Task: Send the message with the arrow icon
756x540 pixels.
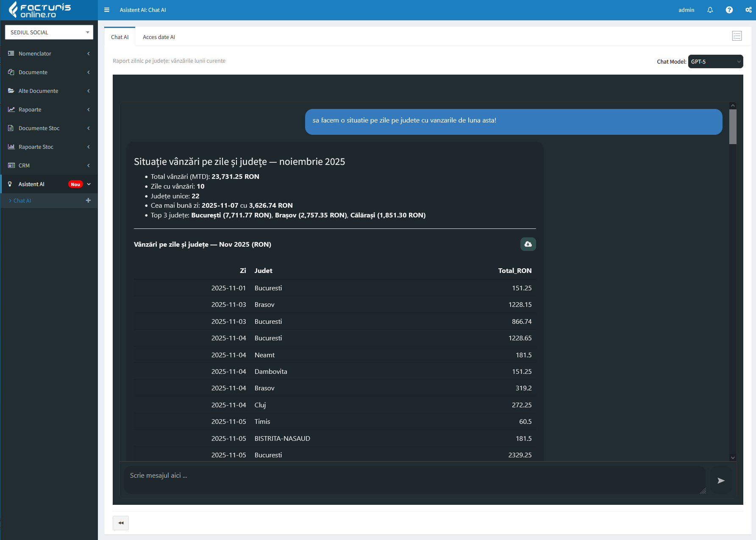Action: pyautogui.click(x=721, y=481)
